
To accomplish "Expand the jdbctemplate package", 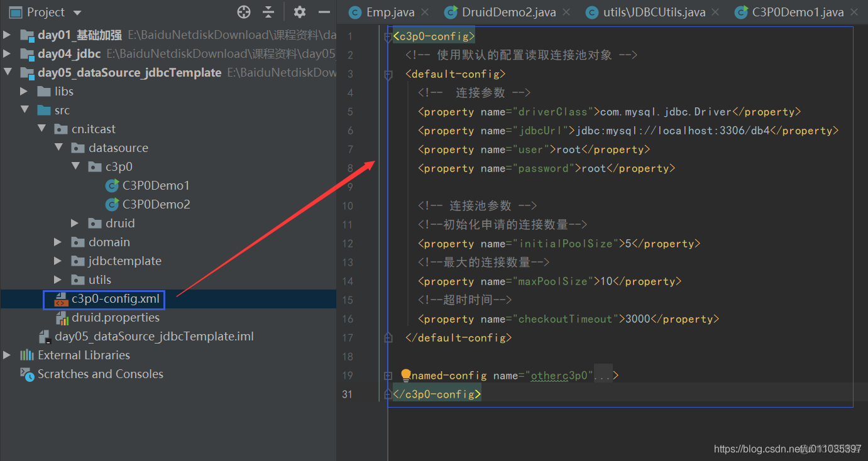I will click(x=58, y=261).
